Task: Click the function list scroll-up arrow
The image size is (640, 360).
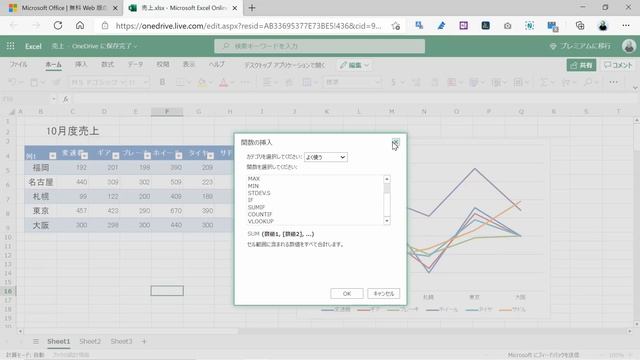Action: pyautogui.click(x=387, y=179)
